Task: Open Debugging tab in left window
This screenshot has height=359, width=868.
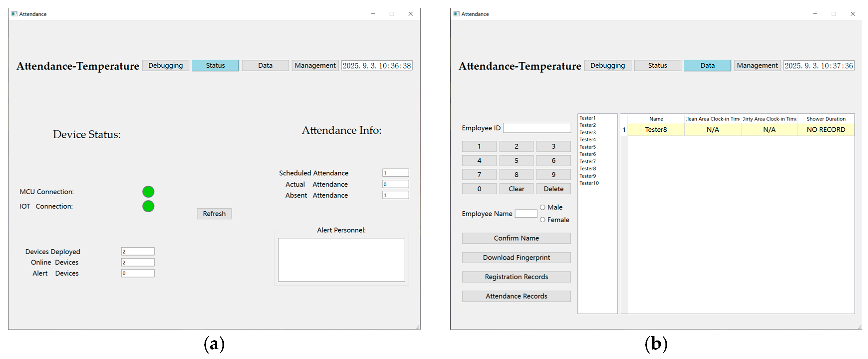Action: 165,65
